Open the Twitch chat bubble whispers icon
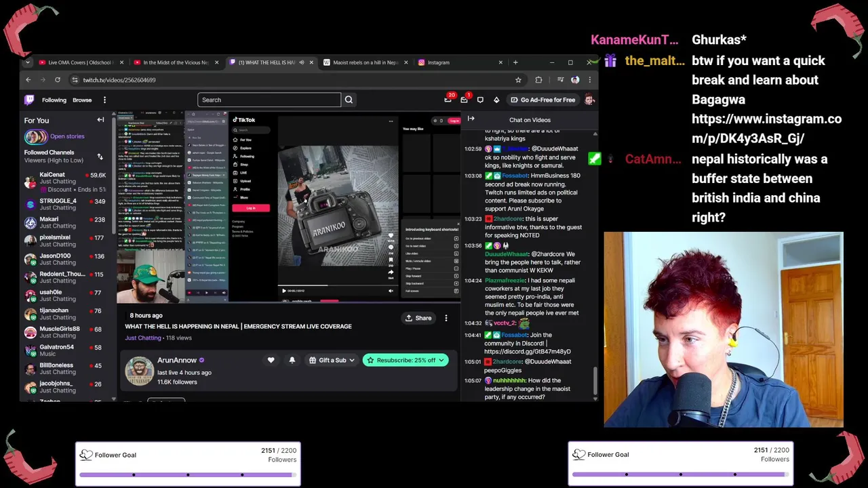 tap(480, 100)
